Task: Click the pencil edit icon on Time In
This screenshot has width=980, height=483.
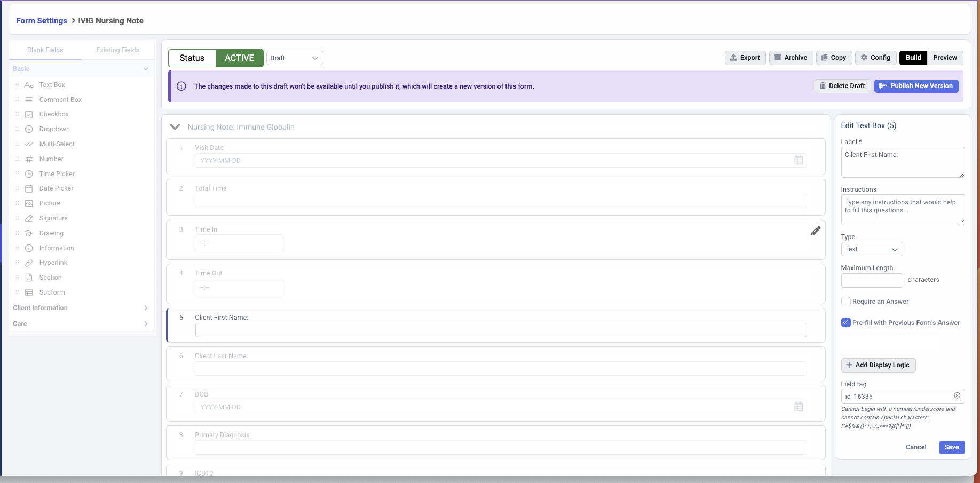Action: (x=816, y=231)
